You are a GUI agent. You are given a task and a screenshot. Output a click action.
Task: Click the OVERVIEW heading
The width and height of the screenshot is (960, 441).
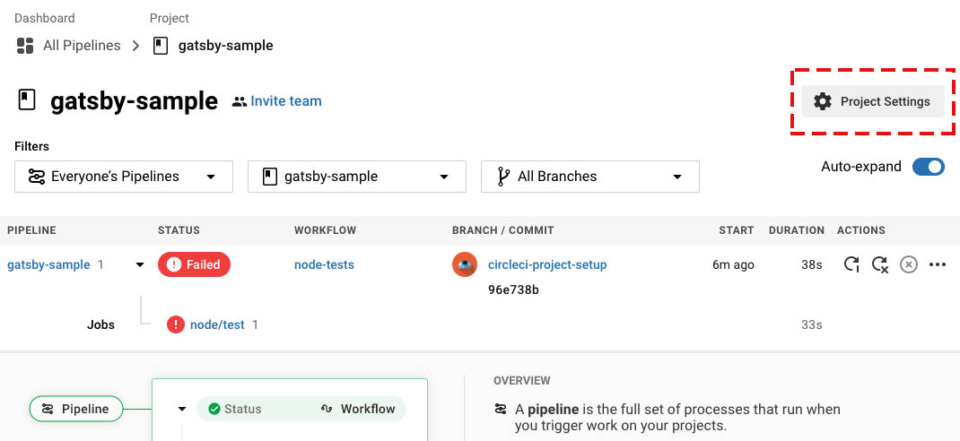point(522,380)
